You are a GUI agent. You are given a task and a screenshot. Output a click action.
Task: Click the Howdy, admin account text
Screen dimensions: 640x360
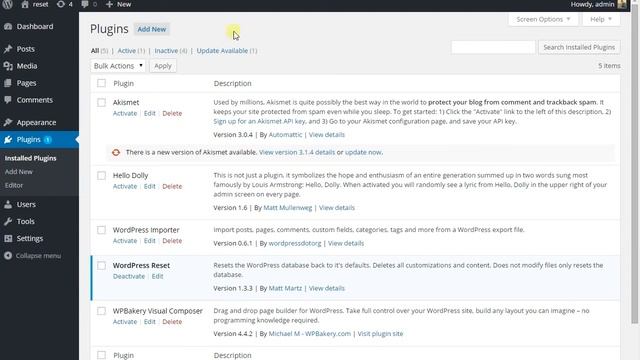tap(592, 4)
